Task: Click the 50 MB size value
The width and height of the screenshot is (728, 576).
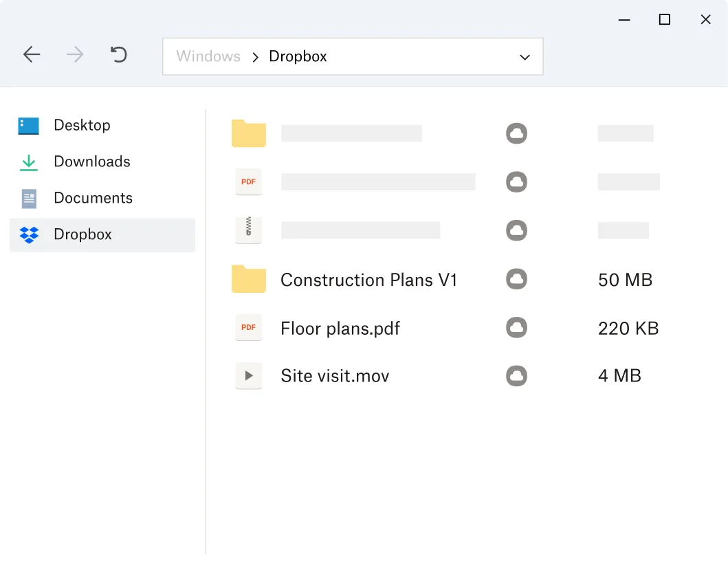Action: pyautogui.click(x=625, y=280)
